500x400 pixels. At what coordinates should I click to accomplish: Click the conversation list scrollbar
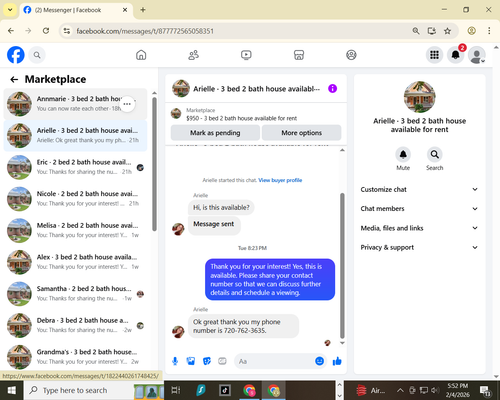154,164
